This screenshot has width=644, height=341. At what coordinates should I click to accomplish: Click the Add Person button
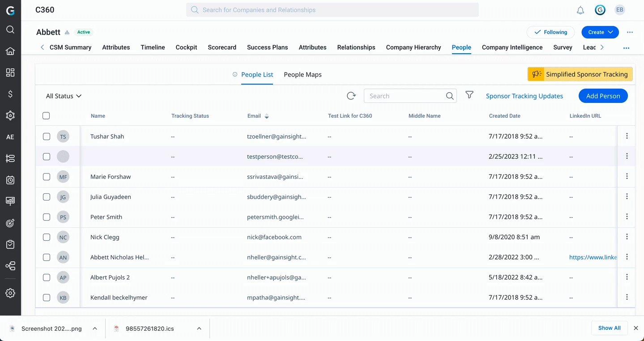(603, 96)
